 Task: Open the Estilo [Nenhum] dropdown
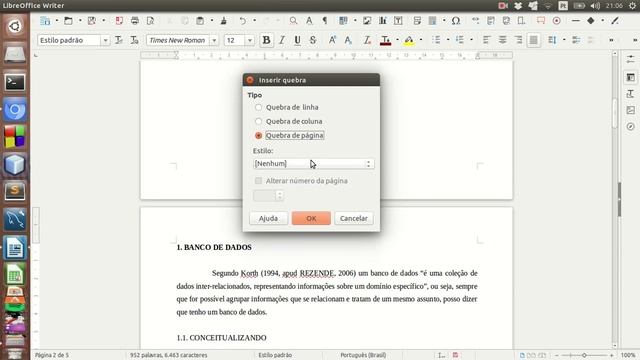coord(313,164)
